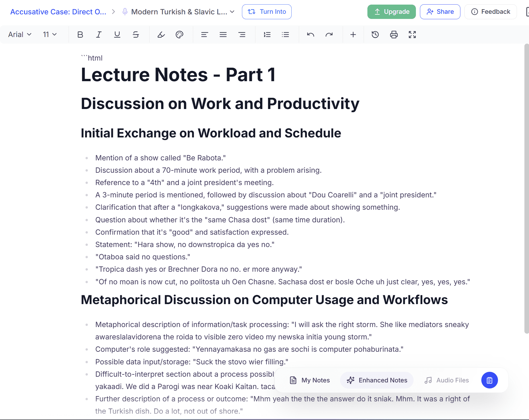
Task: Toggle italic text formatting
Action: 99,35
